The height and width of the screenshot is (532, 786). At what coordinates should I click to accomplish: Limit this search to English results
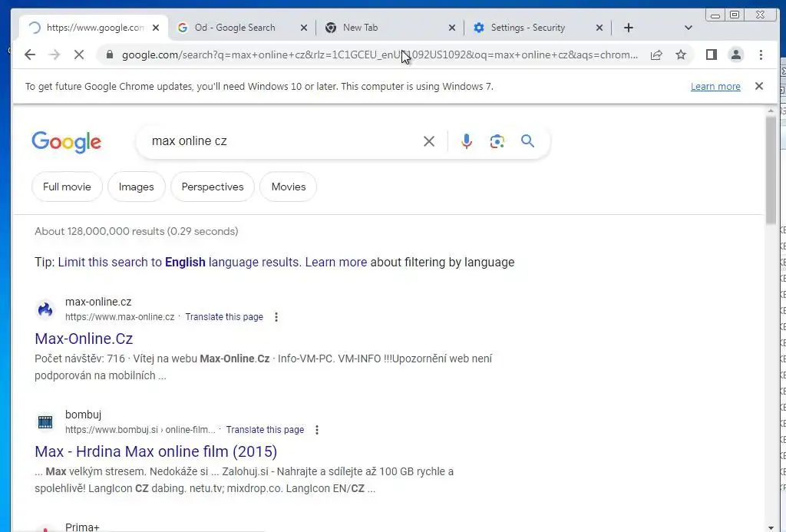178,263
